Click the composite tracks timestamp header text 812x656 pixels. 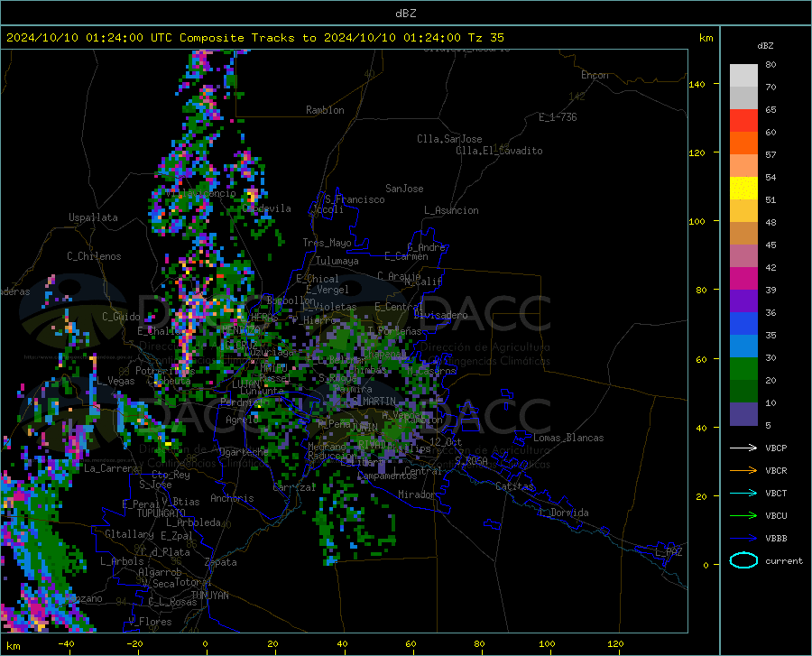(x=254, y=38)
